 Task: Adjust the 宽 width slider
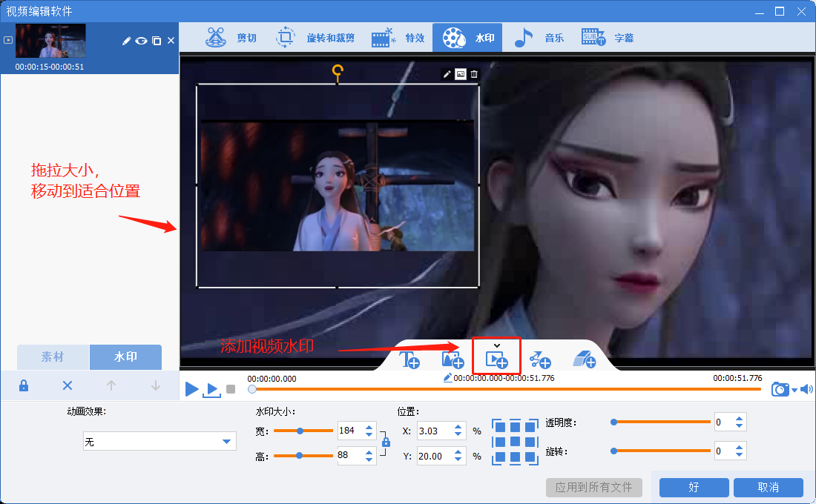coord(303,431)
